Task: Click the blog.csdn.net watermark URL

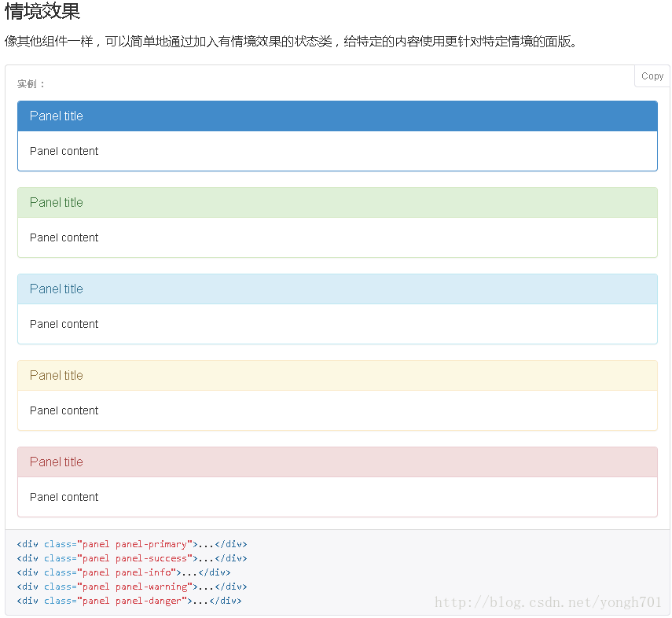Action: 548,602
